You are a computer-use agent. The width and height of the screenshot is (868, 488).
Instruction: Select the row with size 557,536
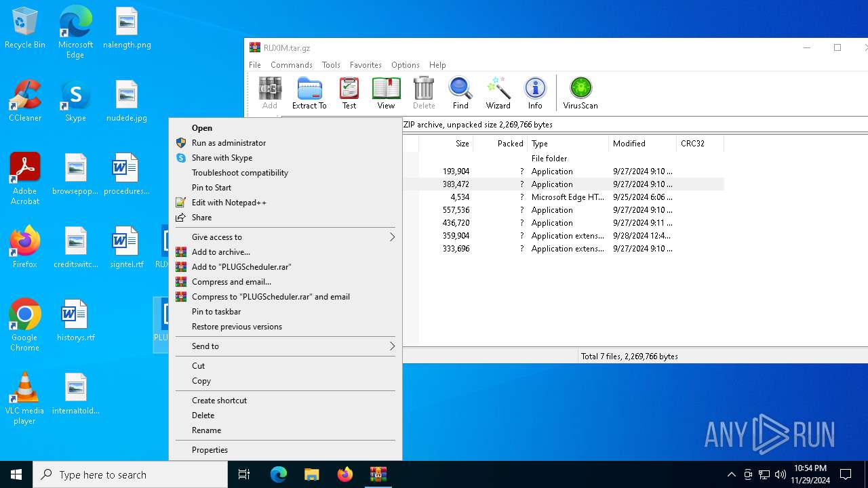click(x=563, y=210)
